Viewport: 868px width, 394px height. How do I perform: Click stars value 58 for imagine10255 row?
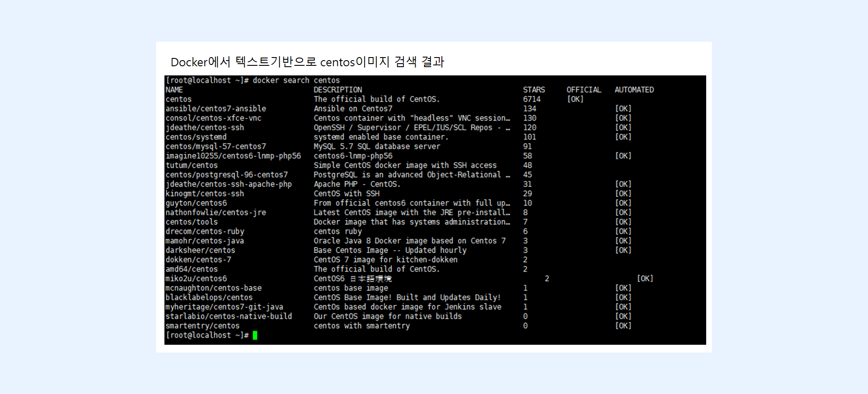pyautogui.click(x=527, y=156)
